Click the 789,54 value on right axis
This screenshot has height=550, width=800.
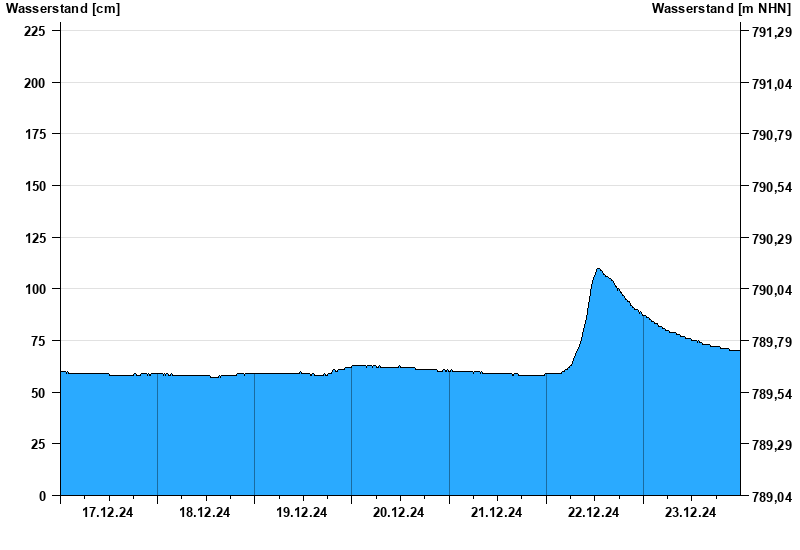(x=772, y=394)
